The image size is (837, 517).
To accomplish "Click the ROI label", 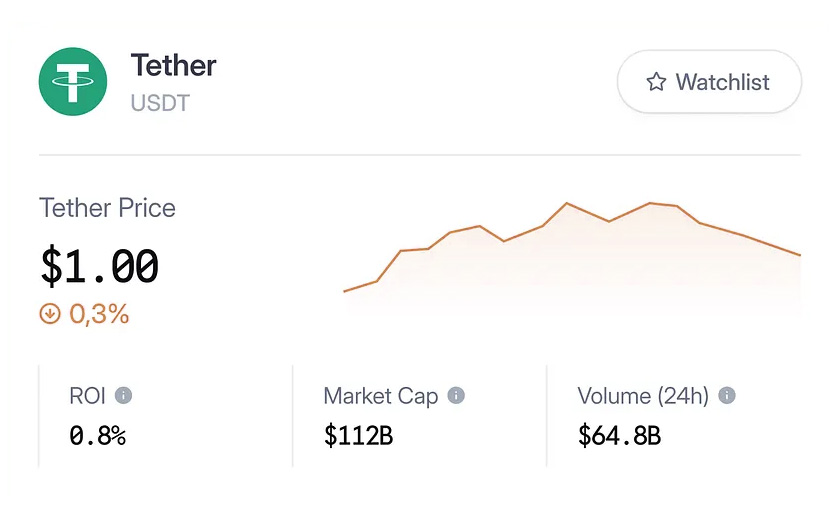I will 87,396.
